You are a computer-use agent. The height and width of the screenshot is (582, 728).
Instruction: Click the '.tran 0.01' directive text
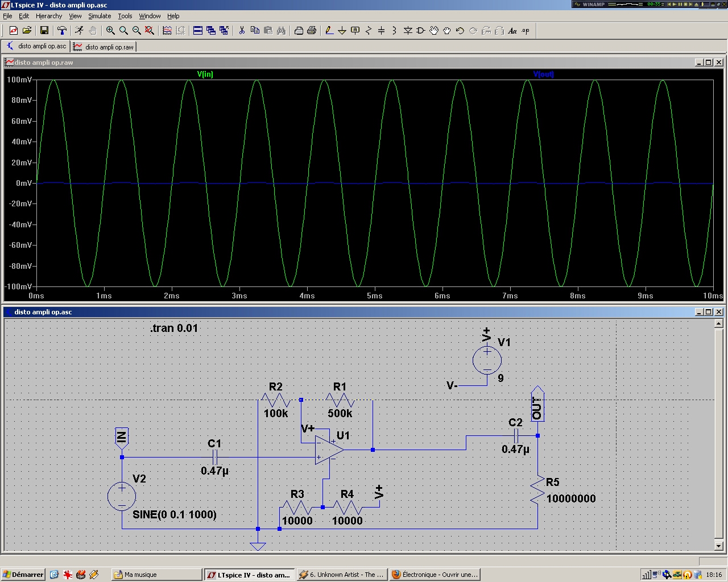[174, 328]
